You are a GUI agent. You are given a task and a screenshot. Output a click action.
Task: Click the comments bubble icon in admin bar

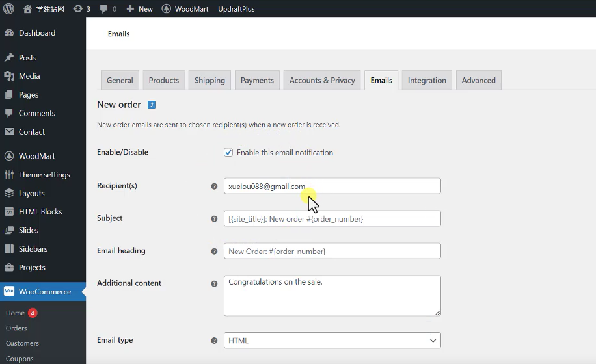point(104,8)
